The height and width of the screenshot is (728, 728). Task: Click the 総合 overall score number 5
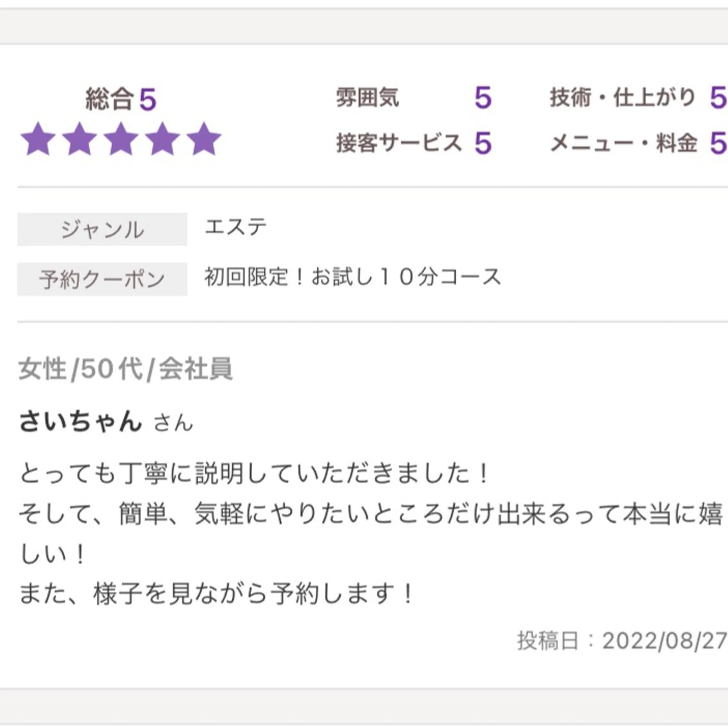click(148, 100)
